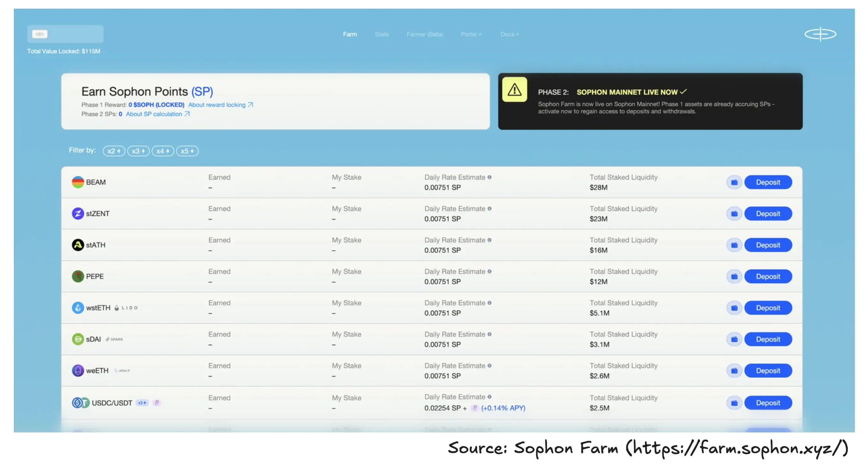Click the yellow warning triangle icon
The image size is (868, 466).
click(x=514, y=90)
